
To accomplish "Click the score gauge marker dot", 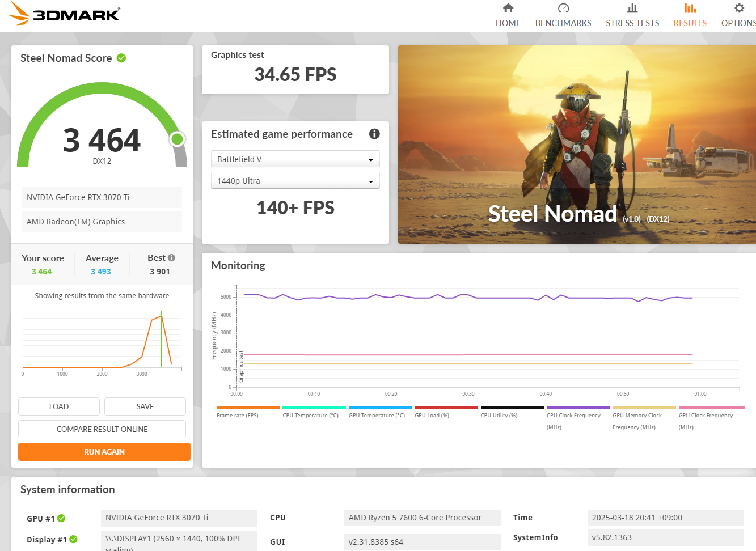I will (177, 139).
